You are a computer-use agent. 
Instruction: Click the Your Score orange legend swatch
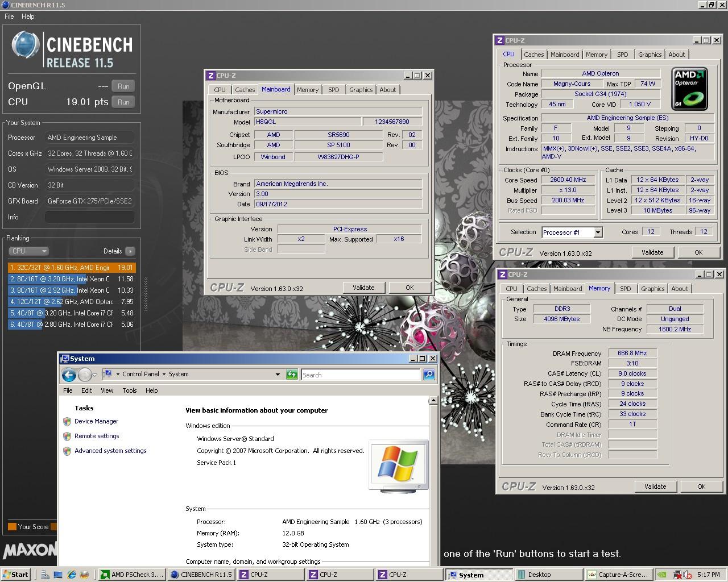tap(12, 527)
